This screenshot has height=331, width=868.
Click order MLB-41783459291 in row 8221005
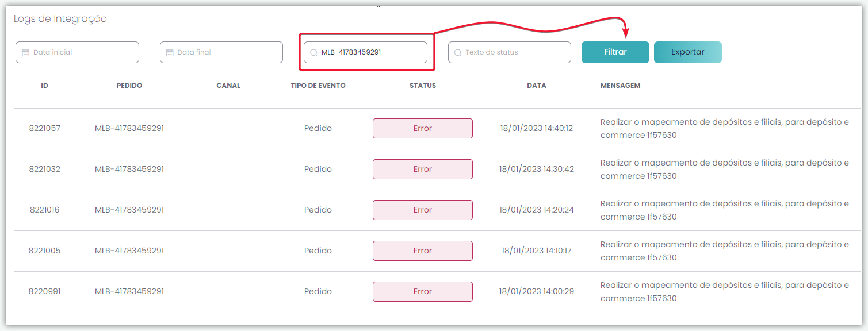click(129, 251)
